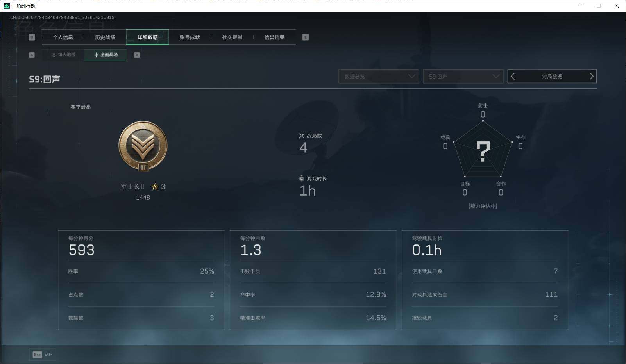Switch to 烽火地带 mode sub-tab

pos(63,55)
